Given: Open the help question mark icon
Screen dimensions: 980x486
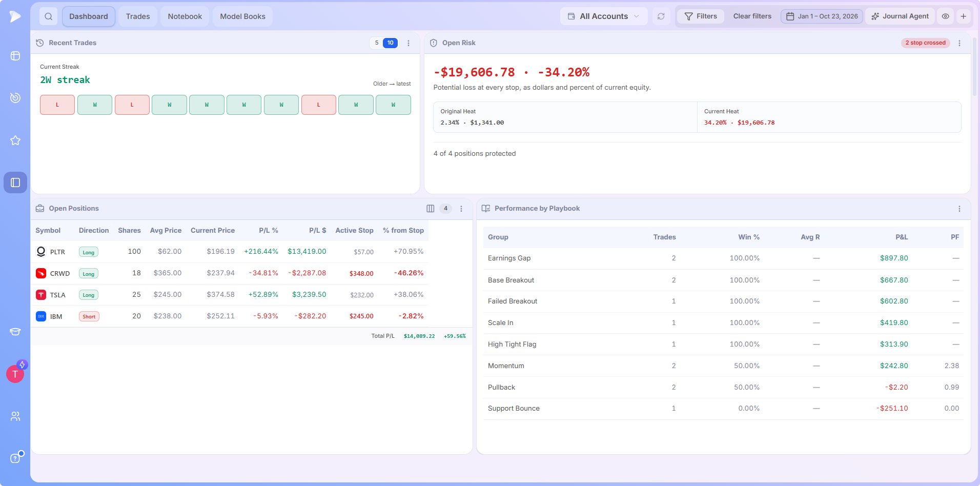Looking at the screenshot, I should coord(15,458).
